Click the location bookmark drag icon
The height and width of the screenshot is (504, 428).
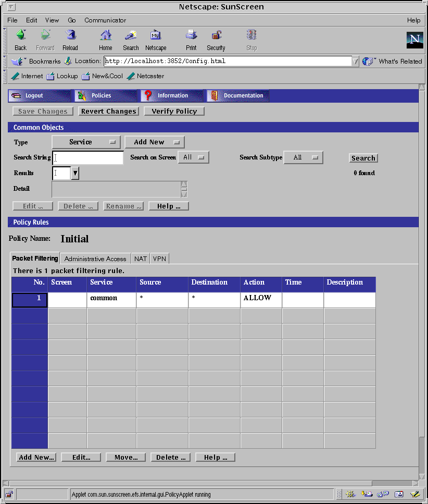click(x=68, y=61)
